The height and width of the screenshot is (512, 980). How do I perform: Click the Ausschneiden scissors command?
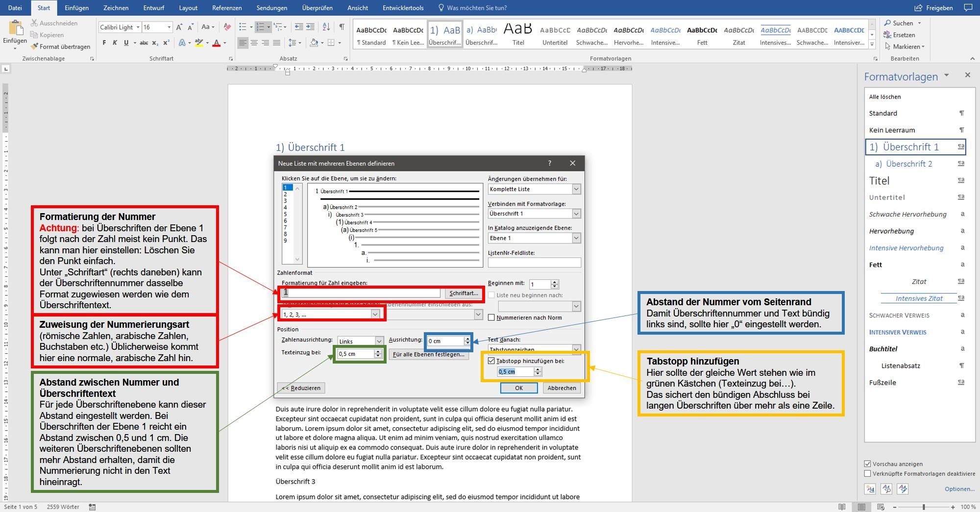pyautogui.click(x=54, y=23)
